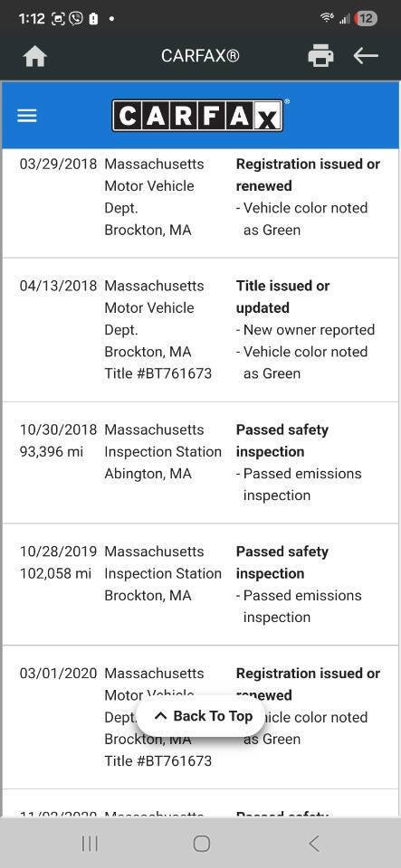The width and height of the screenshot is (401, 868).
Task: Click the printer icon
Action: (x=320, y=56)
